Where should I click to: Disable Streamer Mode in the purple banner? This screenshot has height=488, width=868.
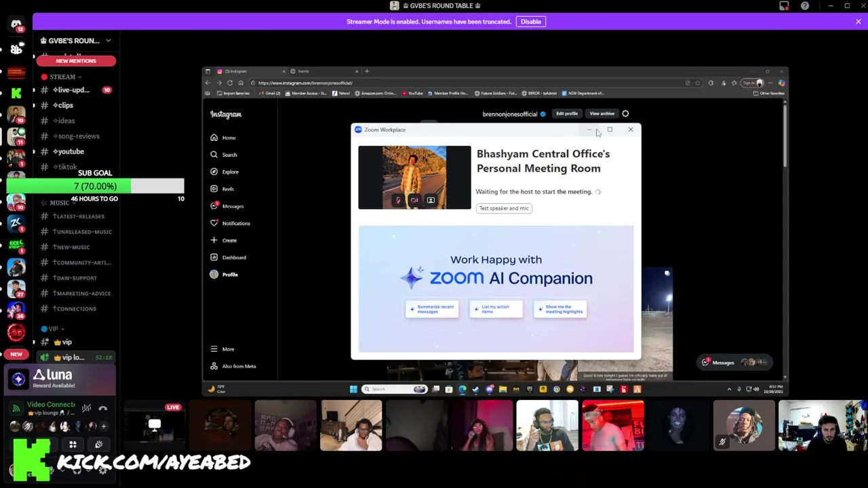(x=530, y=22)
